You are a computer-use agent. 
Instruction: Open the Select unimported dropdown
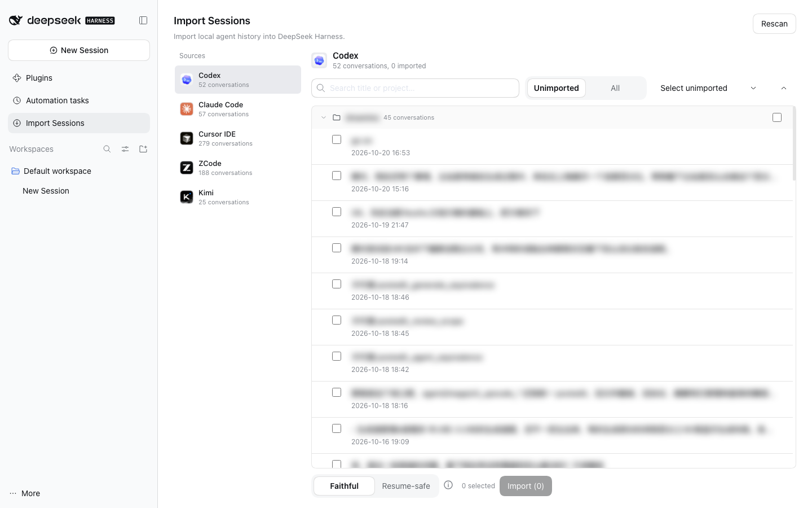coord(708,88)
